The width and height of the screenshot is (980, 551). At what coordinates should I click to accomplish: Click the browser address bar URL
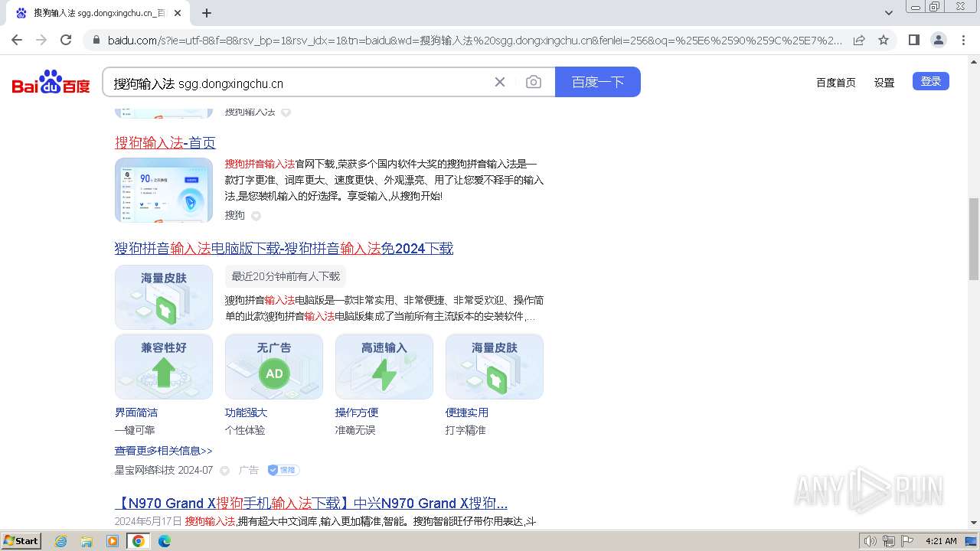475,40
